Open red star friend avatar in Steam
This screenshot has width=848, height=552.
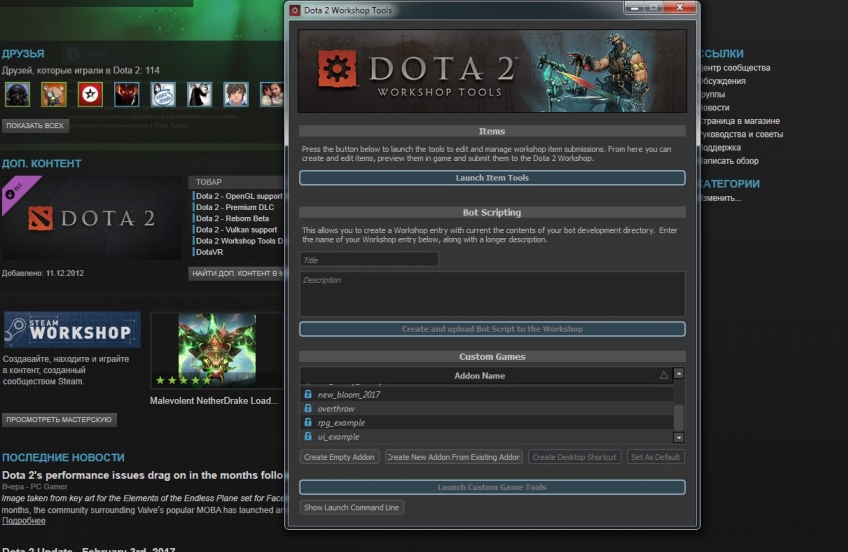(90, 95)
